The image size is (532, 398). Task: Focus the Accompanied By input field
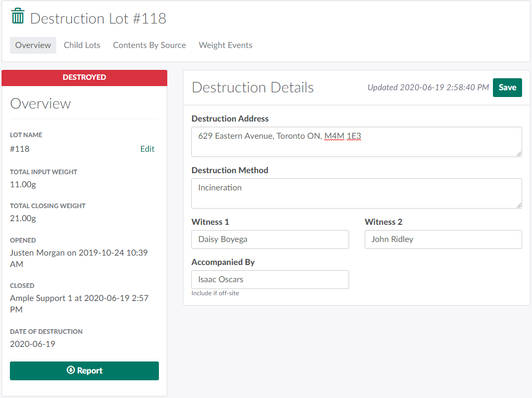270,280
